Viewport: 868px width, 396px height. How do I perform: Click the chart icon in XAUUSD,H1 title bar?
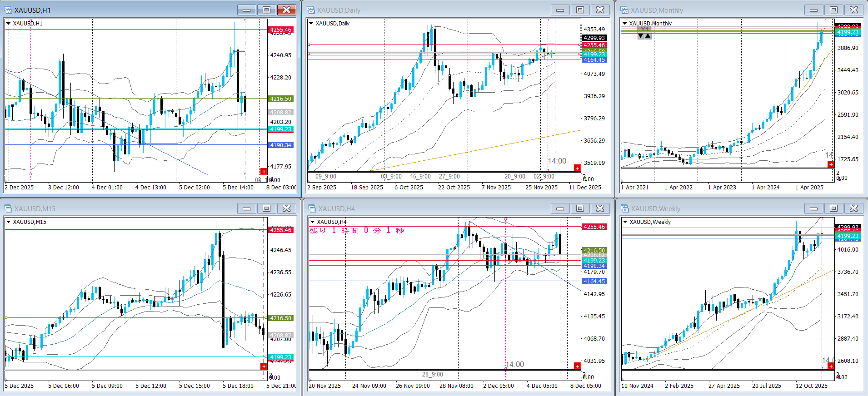(8, 10)
